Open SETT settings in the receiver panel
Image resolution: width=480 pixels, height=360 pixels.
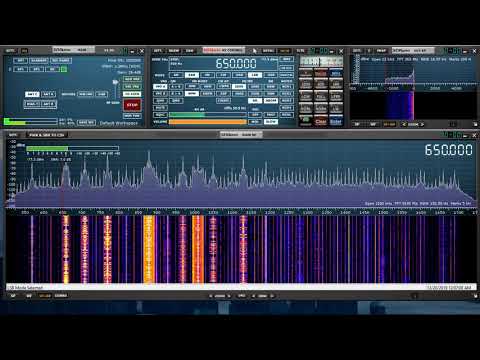[157, 51]
